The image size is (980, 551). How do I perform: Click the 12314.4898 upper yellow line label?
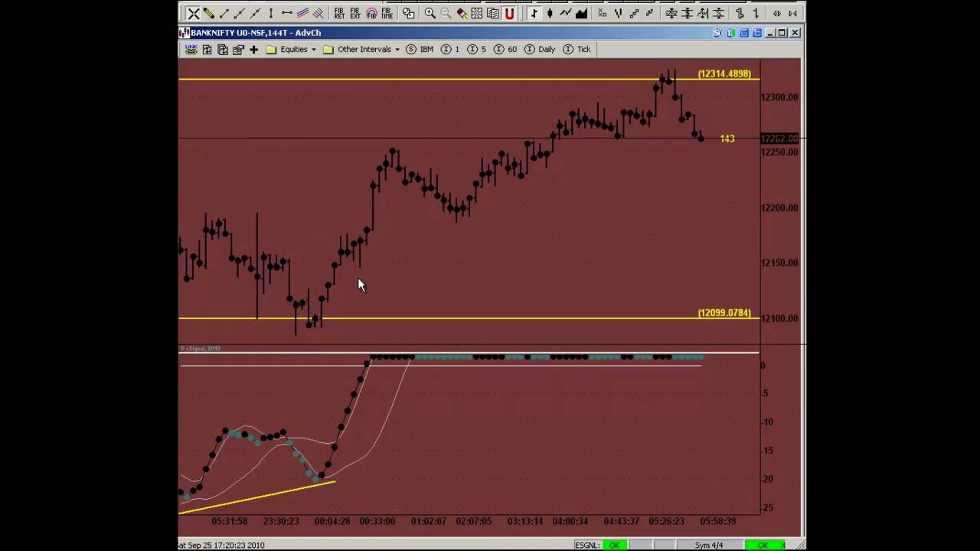pyautogui.click(x=724, y=73)
